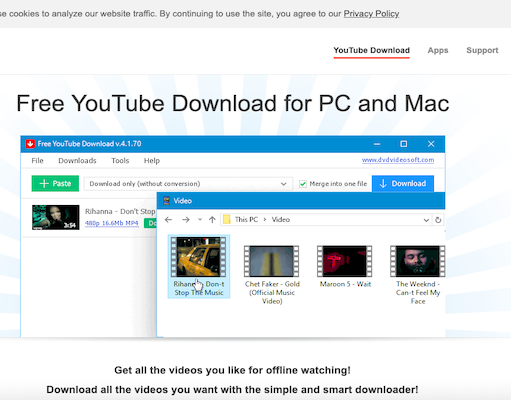Click the green Paste button
Screen dimensions: 511x400
[55, 183]
